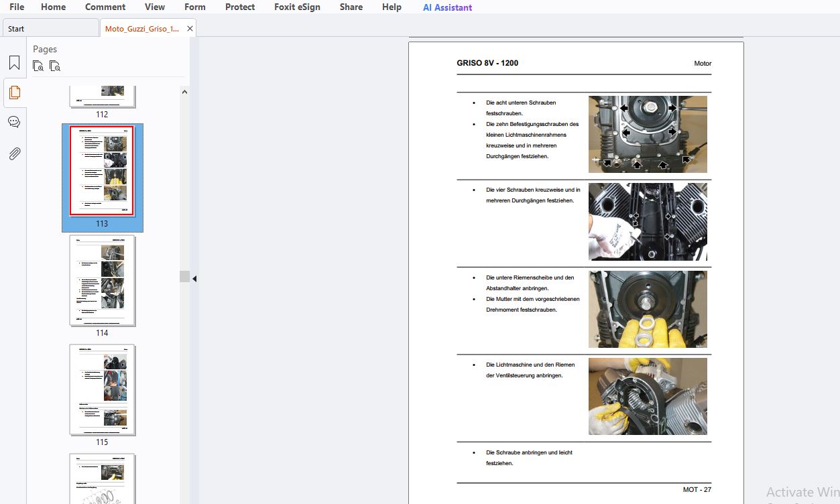The image size is (840, 504).
Task: Click the thumbnail scrollbar up arrow
Action: click(184, 92)
